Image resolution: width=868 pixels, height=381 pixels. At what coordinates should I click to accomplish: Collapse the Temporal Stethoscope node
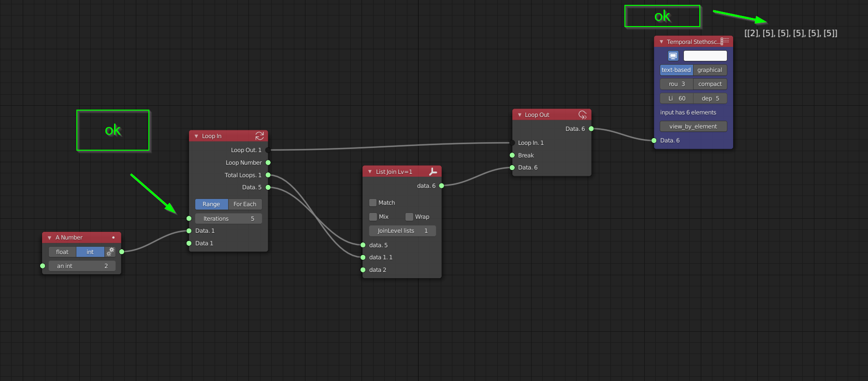pyautogui.click(x=661, y=42)
